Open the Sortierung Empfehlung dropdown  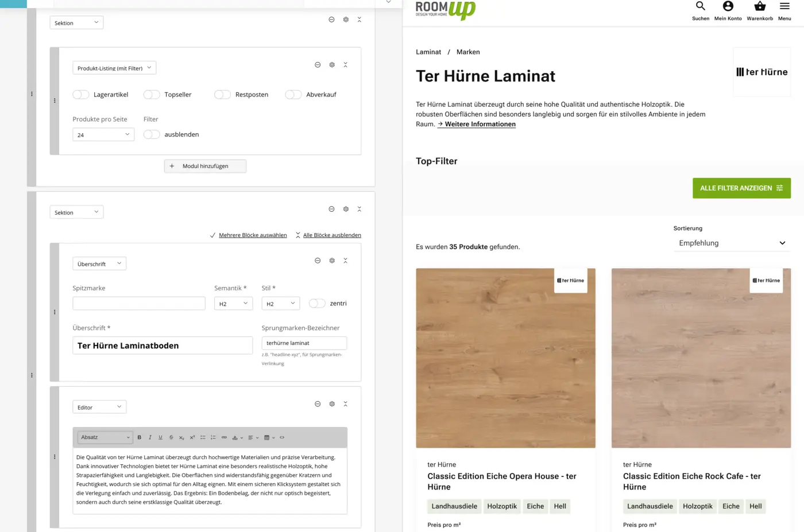click(732, 243)
